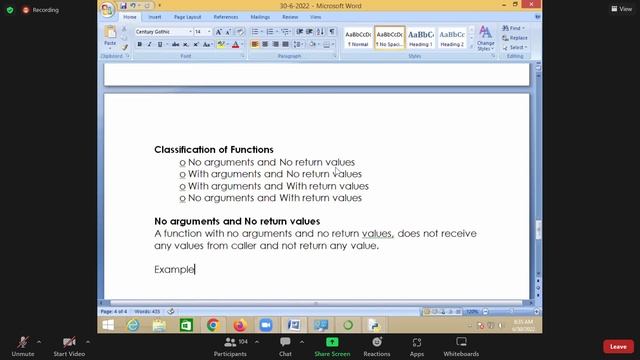Open Zoom Chat panel
The height and width of the screenshot is (360, 640).
tap(285, 347)
